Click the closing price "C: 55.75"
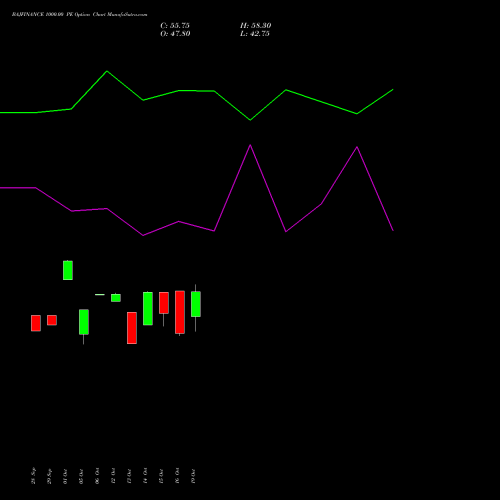Viewport: 500px width, 500px height. [x=175, y=26]
